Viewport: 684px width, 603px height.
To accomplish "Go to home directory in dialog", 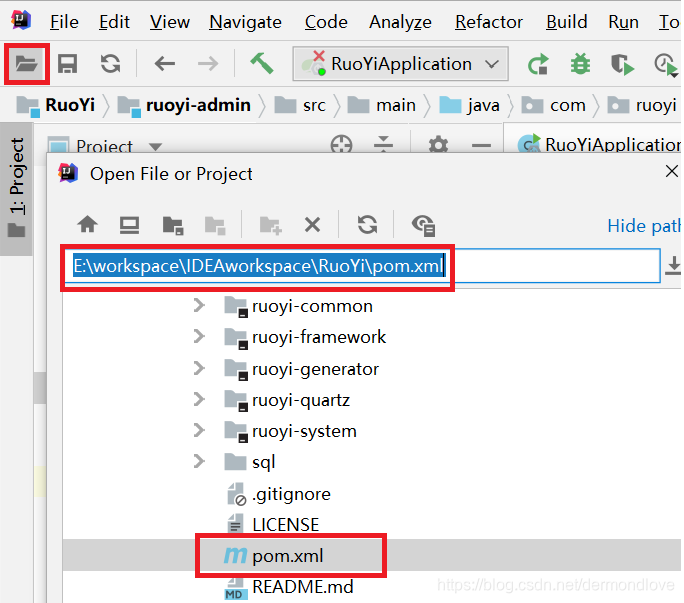I will click(x=88, y=225).
